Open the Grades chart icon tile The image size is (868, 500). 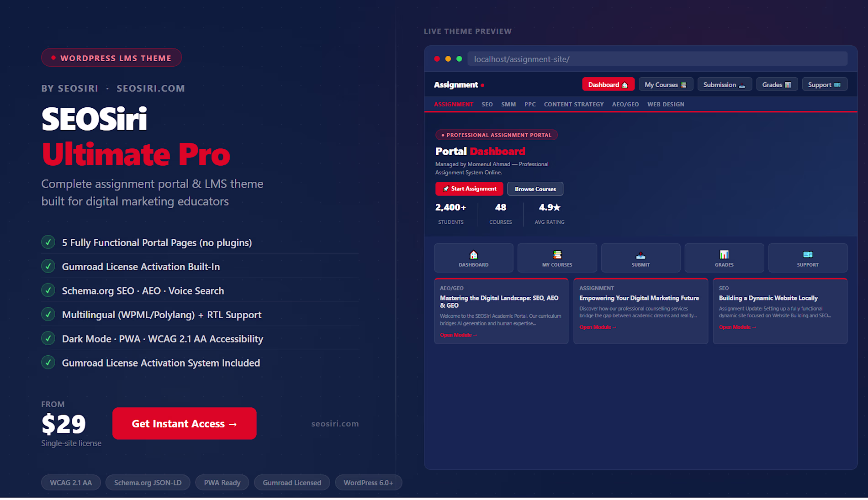pos(724,258)
